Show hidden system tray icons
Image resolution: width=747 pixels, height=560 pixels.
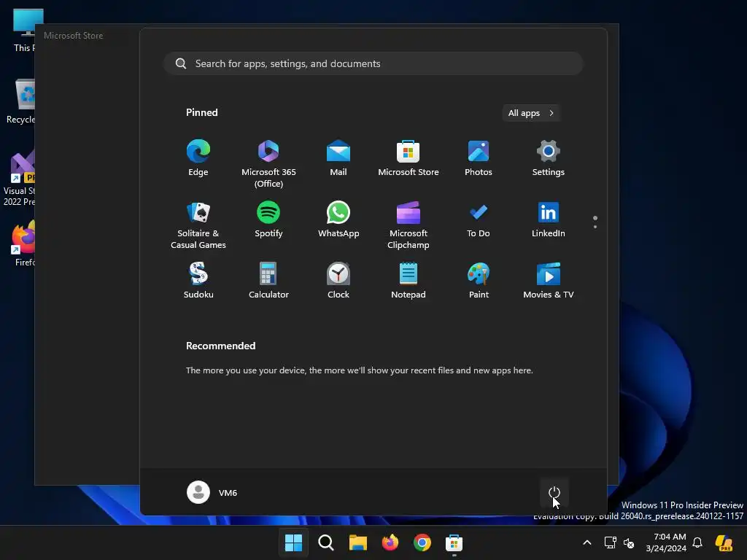[587, 542]
